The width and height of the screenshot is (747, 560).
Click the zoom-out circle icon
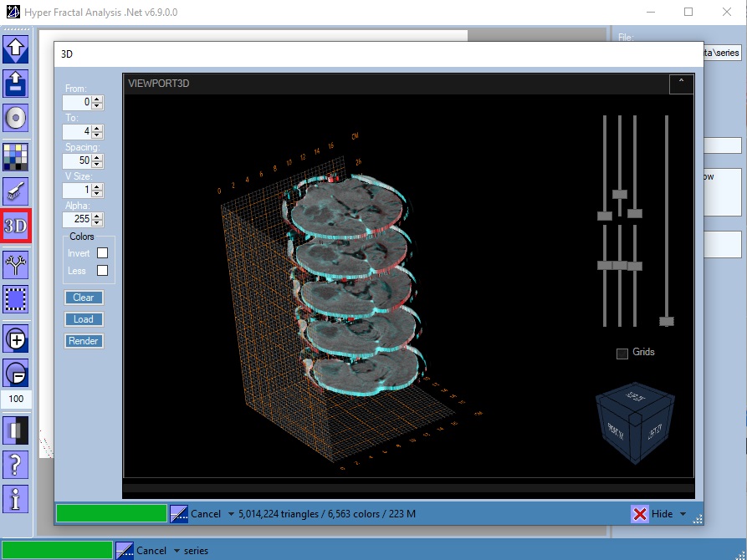[x=15, y=373]
